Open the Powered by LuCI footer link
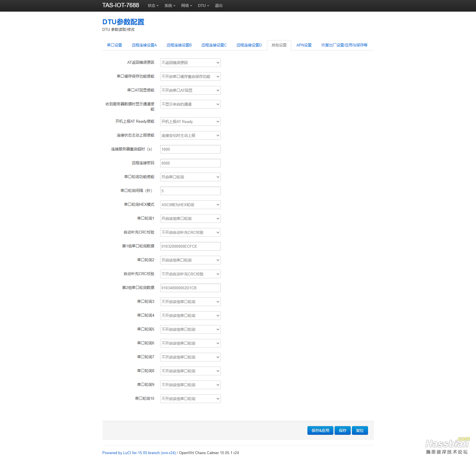Image resolution: width=476 pixels, height=457 pixels. coord(139,453)
